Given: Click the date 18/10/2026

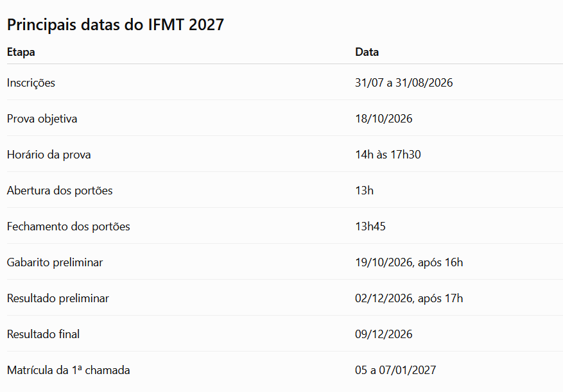Looking at the screenshot, I should click(x=383, y=119).
